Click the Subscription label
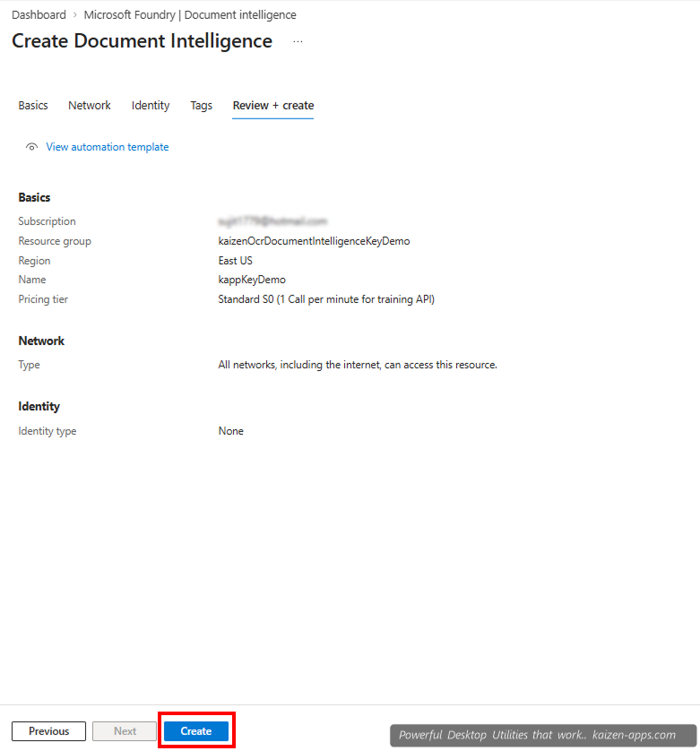The image size is (700, 751). coord(47,221)
